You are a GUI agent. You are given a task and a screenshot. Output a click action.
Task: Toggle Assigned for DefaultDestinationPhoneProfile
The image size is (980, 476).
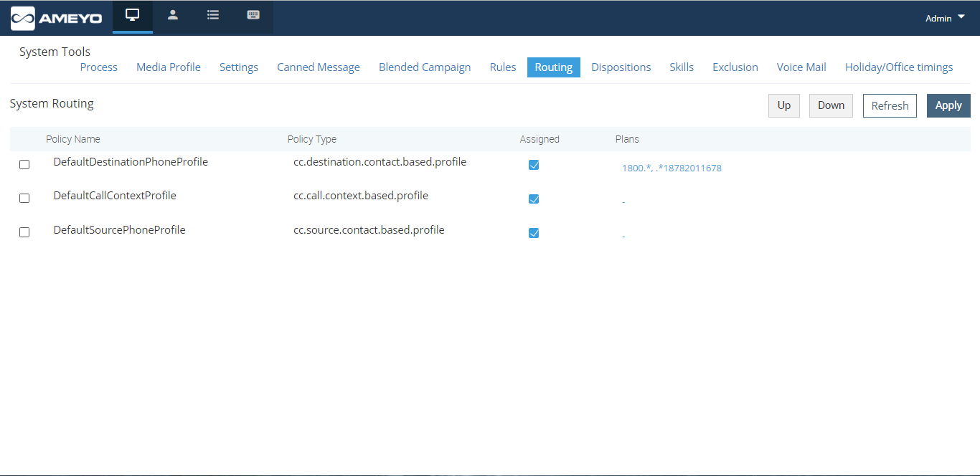534,164
